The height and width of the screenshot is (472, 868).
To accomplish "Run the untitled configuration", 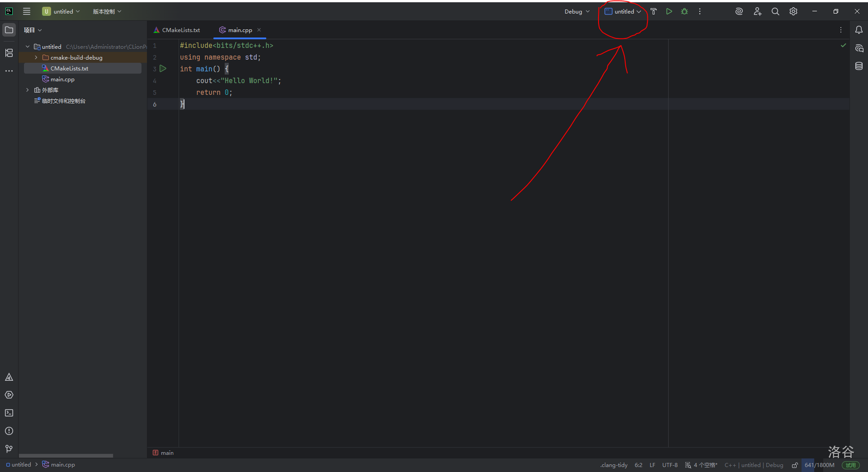I will coord(669,12).
